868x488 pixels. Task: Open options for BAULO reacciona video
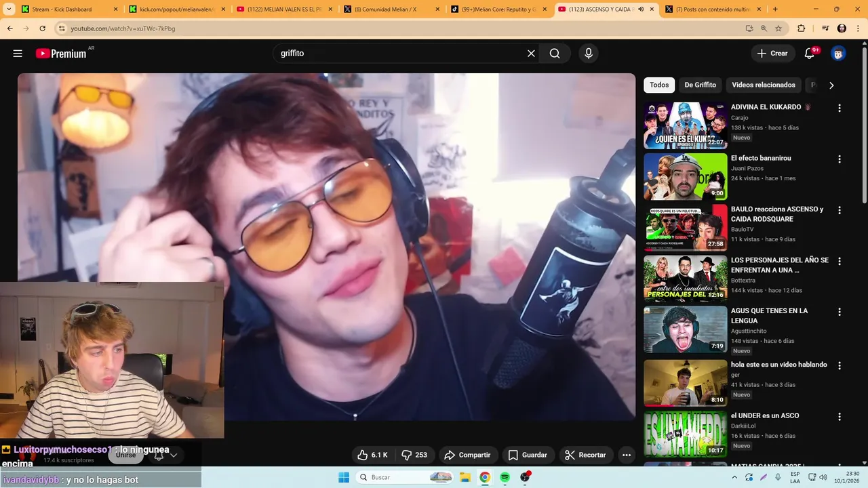(840, 210)
